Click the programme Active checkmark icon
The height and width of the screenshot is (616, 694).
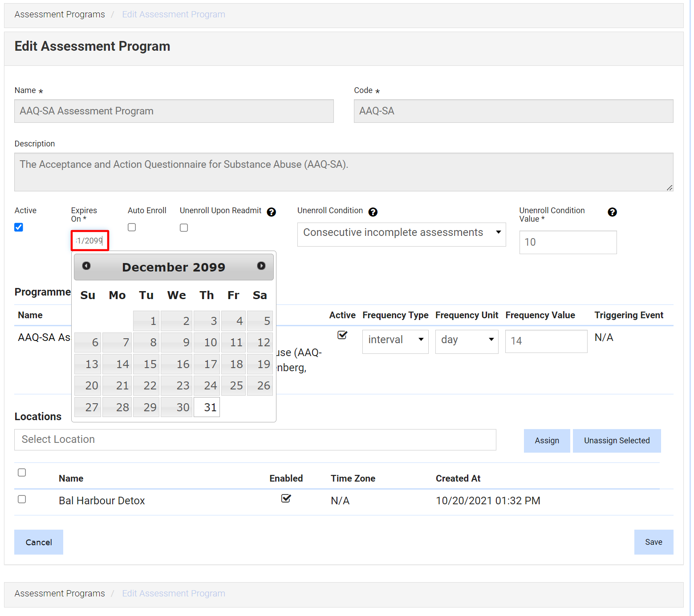point(342,335)
